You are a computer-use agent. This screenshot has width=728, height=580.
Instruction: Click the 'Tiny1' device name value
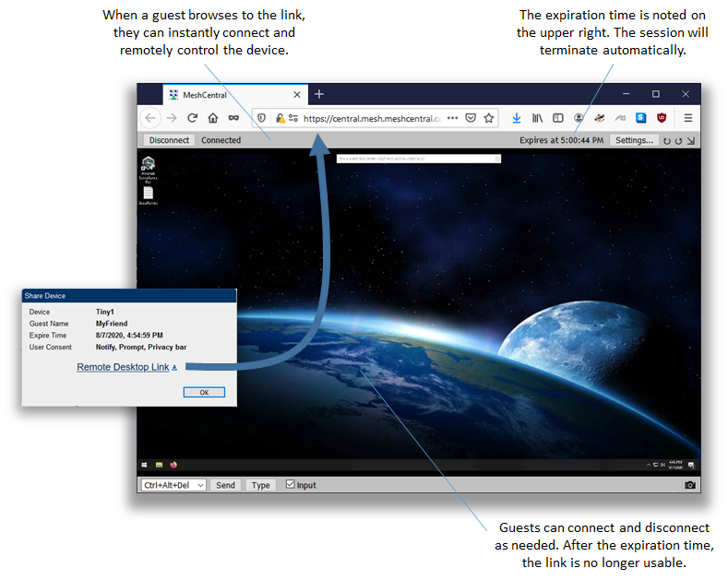click(105, 312)
